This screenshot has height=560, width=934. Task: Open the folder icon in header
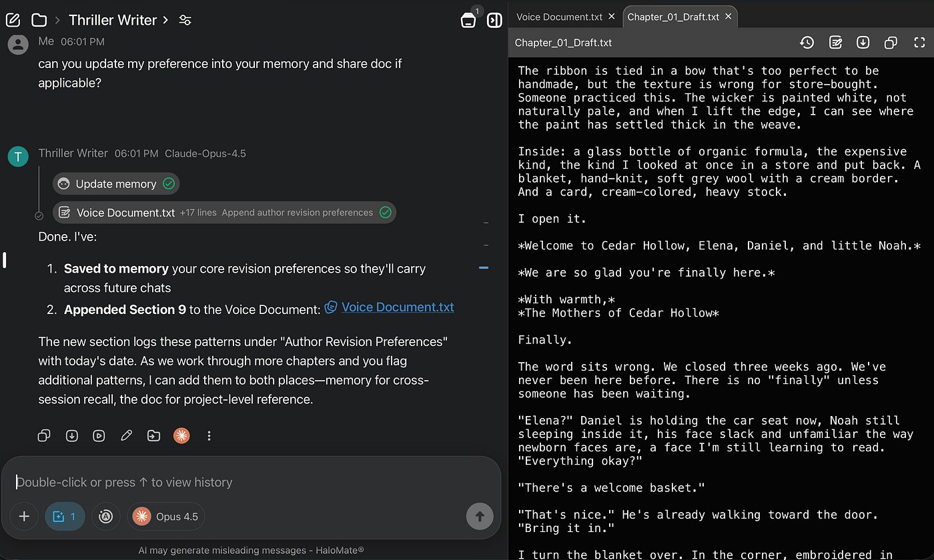click(x=39, y=20)
